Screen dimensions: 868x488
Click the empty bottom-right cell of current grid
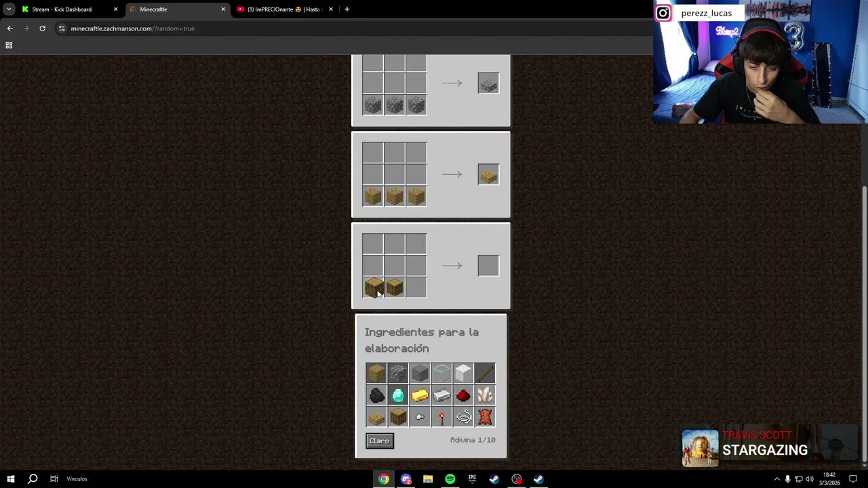416,288
